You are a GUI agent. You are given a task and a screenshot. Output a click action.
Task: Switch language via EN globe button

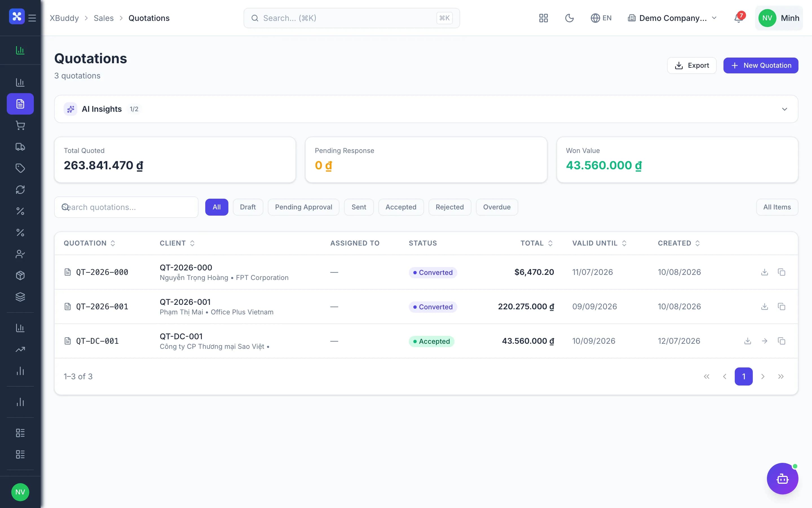tap(601, 18)
